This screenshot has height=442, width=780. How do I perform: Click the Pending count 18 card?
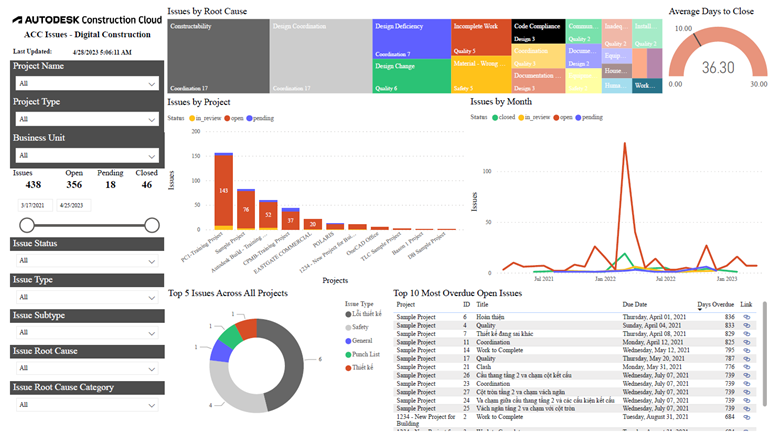point(110,179)
